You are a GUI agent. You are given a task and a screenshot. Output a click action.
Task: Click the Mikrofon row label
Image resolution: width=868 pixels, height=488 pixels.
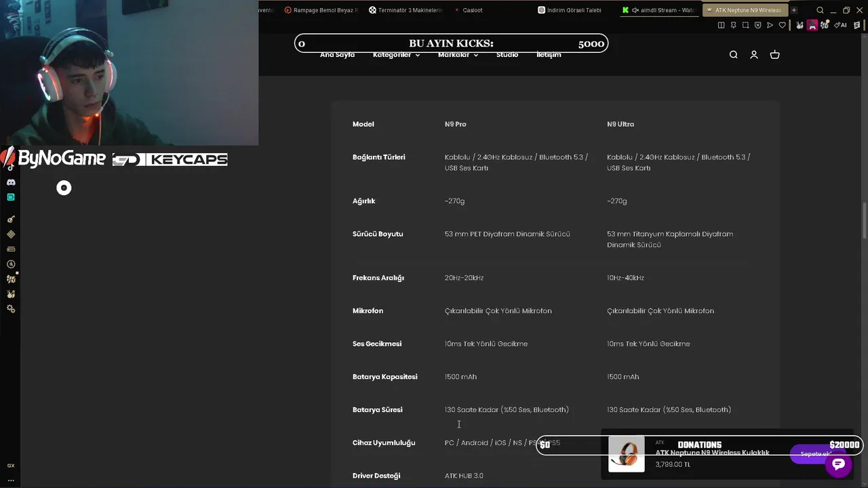coord(368,311)
